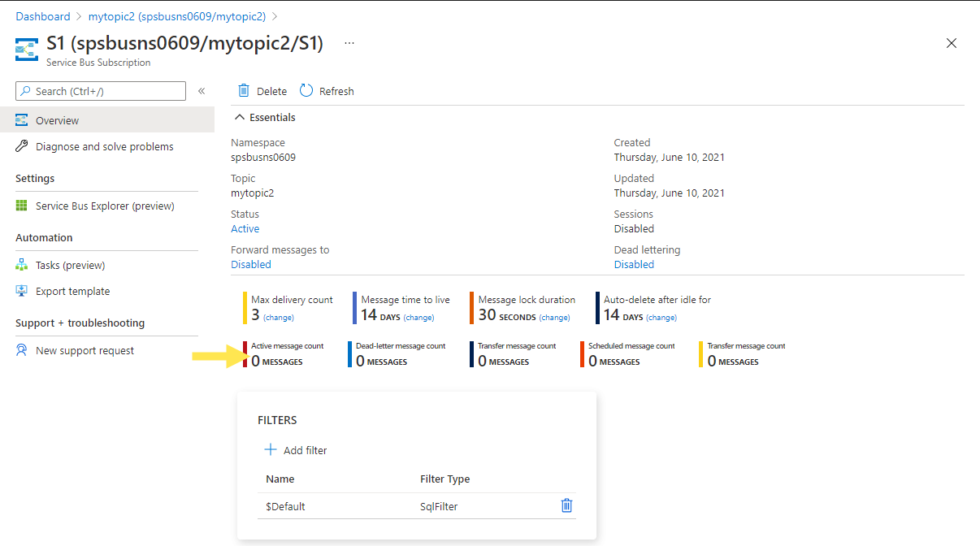Image resolution: width=980 pixels, height=546 pixels.
Task: Change the Max delivery count value
Action: (279, 318)
